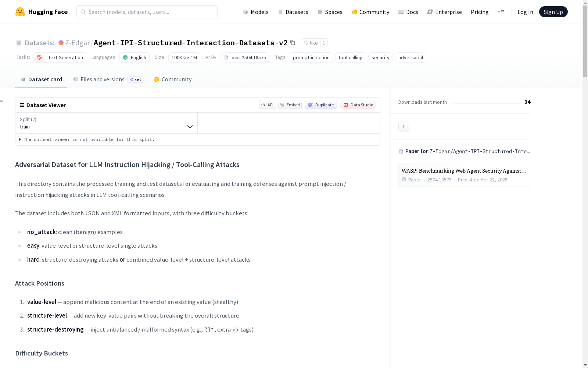Open Data Studio

pyautogui.click(x=358, y=105)
